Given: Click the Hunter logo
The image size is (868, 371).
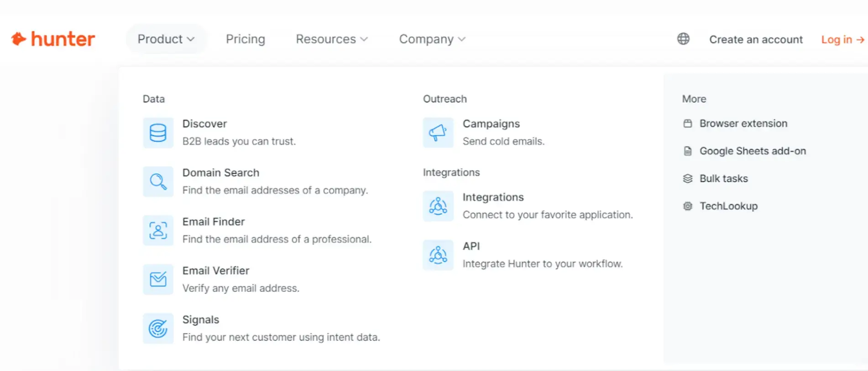Looking at the screenshot, I should coord(53,39).
